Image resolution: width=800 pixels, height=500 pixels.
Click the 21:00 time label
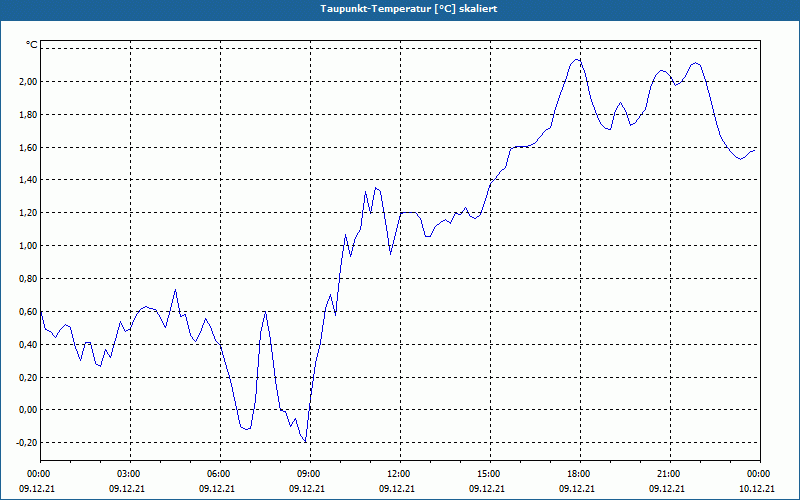click(670, 474)
